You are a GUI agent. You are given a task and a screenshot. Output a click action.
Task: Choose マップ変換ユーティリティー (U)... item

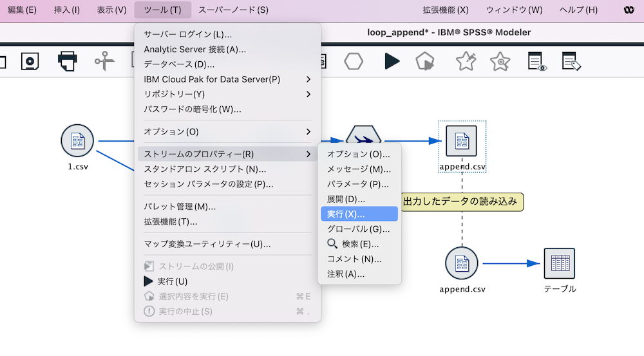(227, 244)
